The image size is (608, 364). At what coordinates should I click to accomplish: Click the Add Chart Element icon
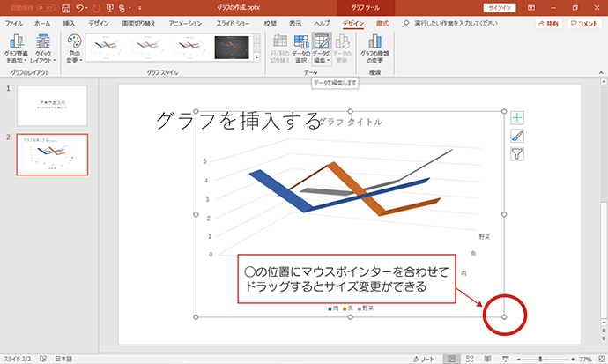click(x=16, y=42)
